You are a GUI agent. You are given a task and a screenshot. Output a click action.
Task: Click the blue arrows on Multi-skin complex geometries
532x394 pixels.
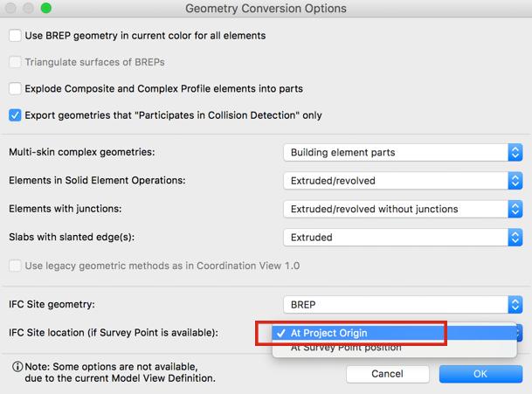click(x=515, y=152)
